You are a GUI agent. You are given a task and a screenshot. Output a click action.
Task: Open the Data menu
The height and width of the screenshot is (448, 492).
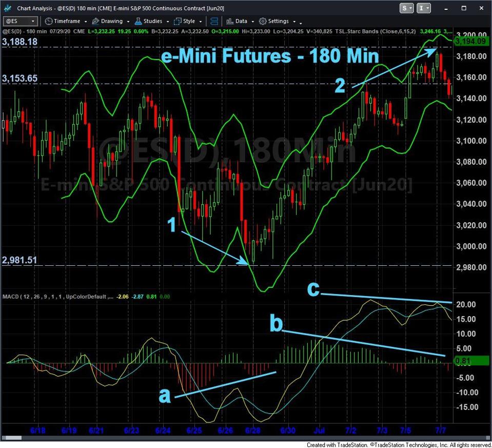(241, 21)
